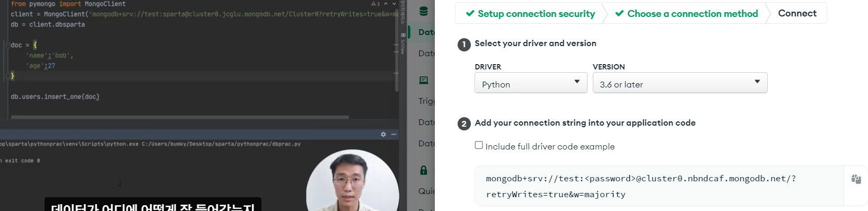Click the 'name':'bob' code line
The height and width of the screenshot is (211, 868).
click(49, 55)
